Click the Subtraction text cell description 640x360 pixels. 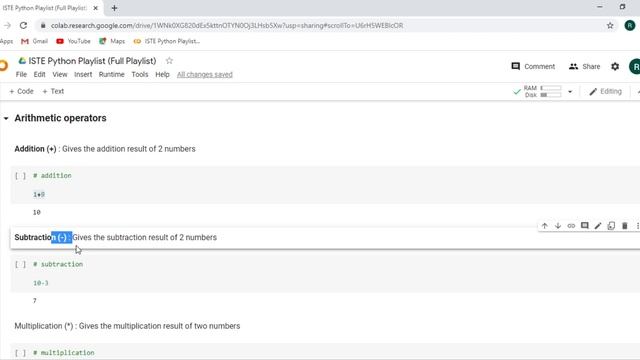click(x=116, y=238)
